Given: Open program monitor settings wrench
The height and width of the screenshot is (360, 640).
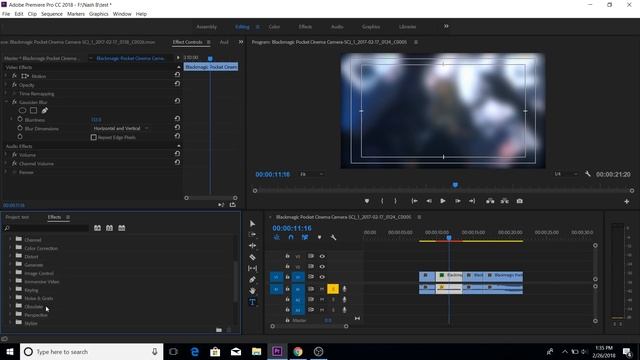Looking at the screenshot, I should tap(588, 174).
